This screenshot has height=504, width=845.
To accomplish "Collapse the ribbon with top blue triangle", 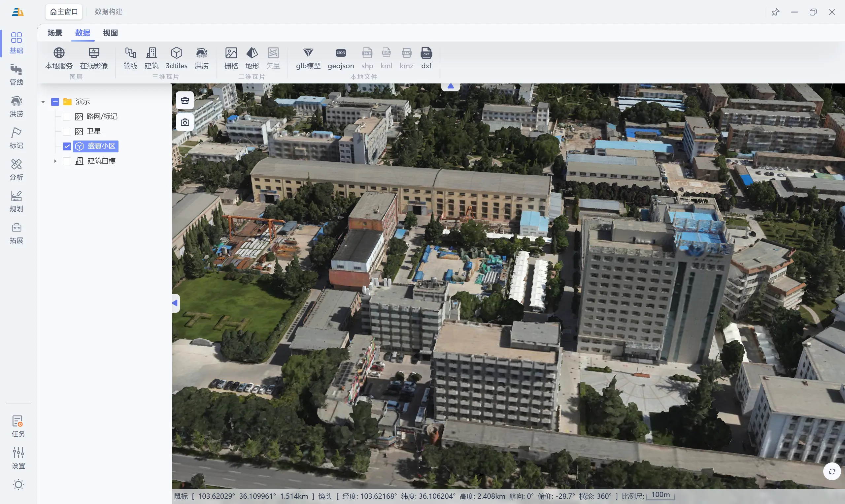I will pos(451,86).
